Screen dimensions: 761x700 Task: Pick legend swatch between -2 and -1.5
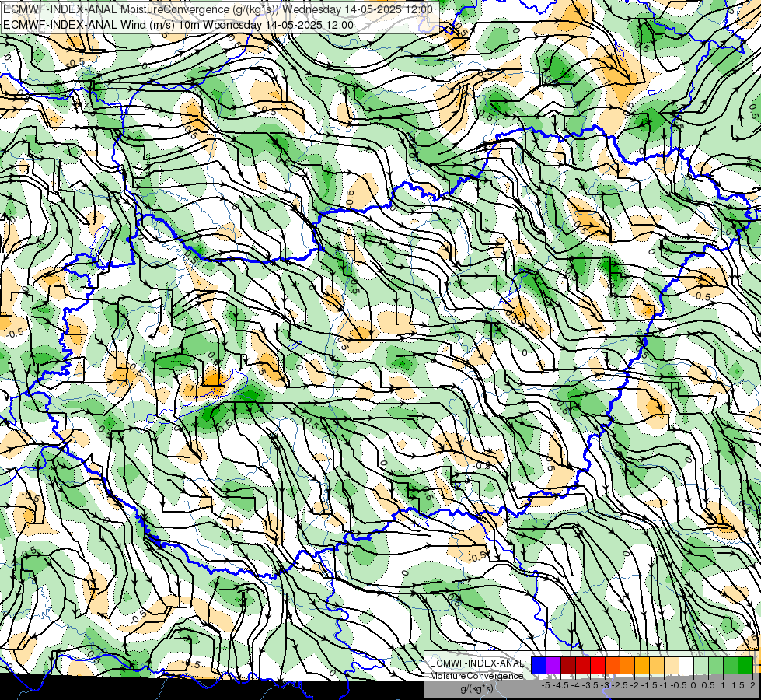point(641,666)
